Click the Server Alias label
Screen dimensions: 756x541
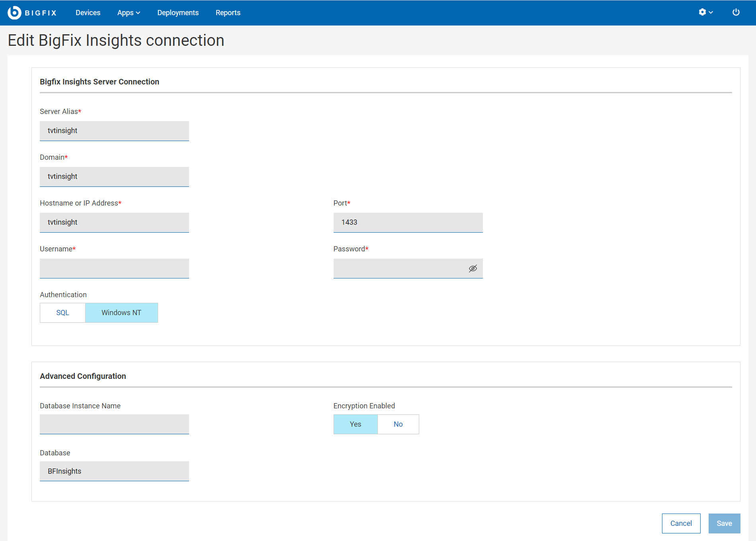tap(61, 112)
